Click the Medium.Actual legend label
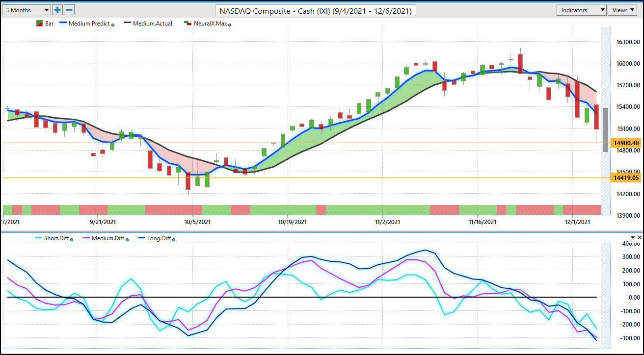The width and height of the screenshot is (644, 355). (x=153, y=24)
